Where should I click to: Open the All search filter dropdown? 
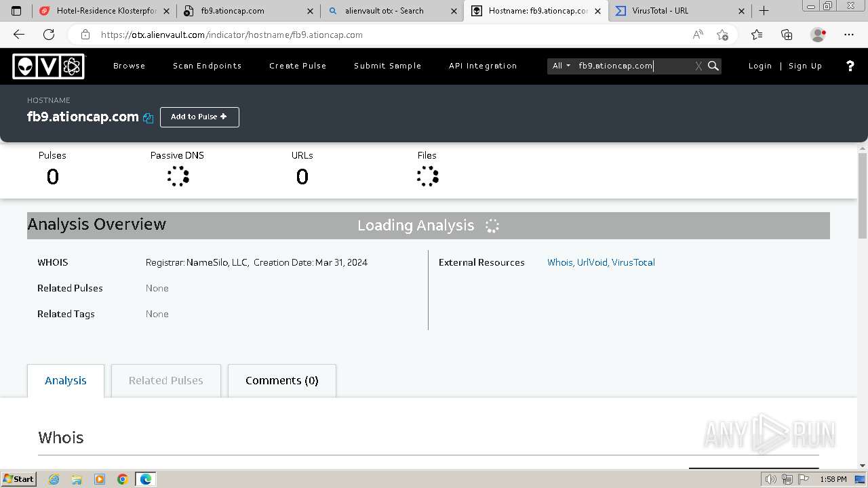pos(561,66)
